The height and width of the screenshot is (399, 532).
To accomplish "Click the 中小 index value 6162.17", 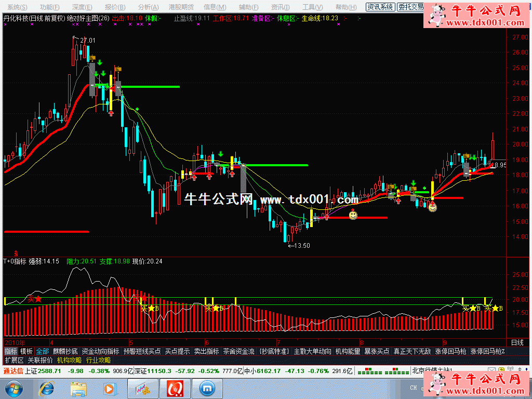I will coord(269,371).
